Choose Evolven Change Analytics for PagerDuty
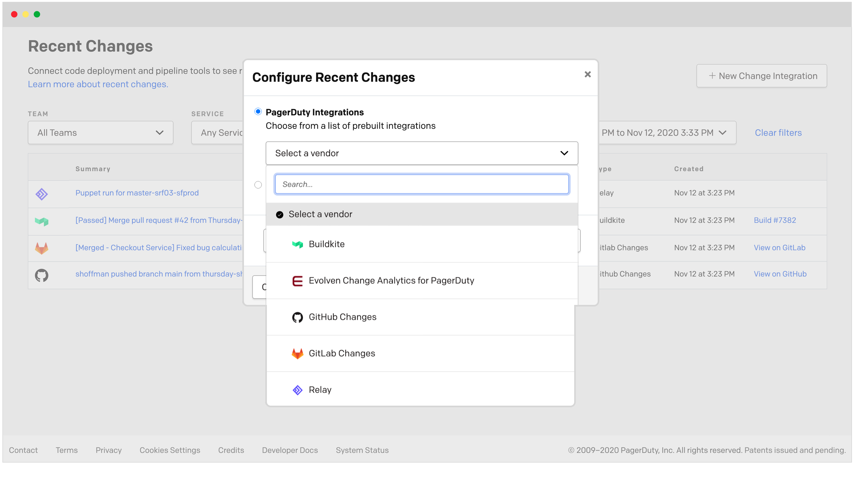 (x=422, y=281)
